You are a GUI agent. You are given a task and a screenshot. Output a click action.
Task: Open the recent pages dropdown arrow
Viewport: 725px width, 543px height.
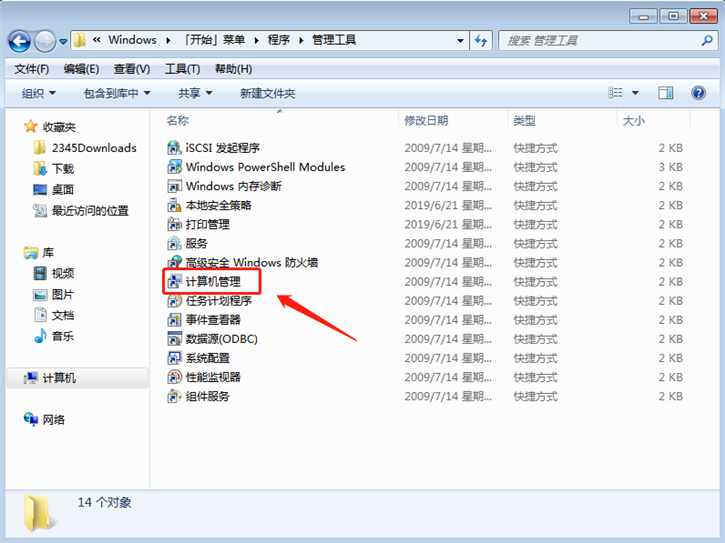point(63,42)
